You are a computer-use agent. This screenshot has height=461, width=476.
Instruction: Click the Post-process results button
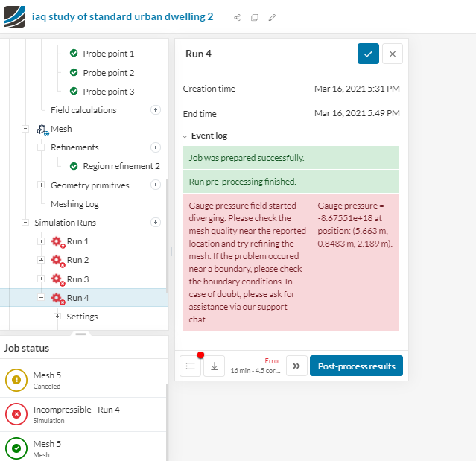(356, 366)
